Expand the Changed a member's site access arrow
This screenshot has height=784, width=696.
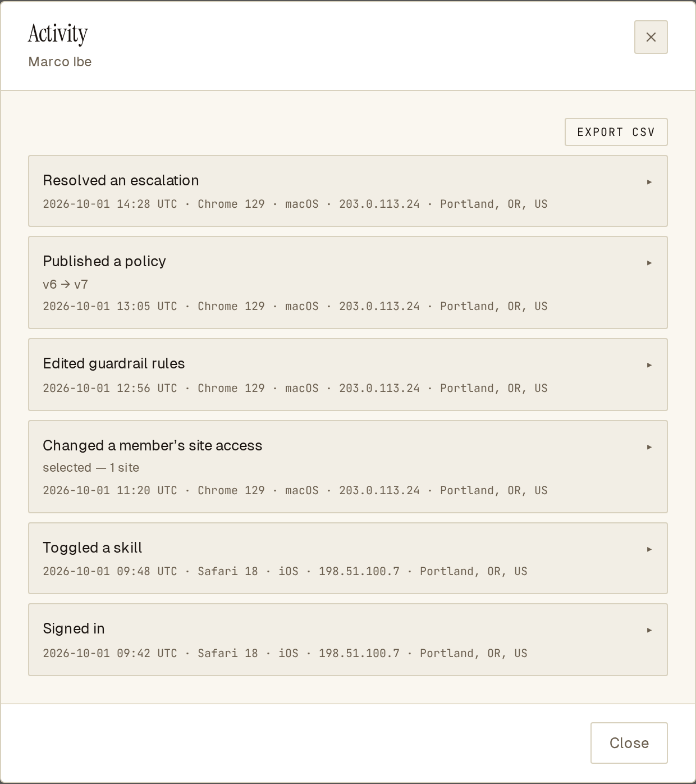point(649,447)
